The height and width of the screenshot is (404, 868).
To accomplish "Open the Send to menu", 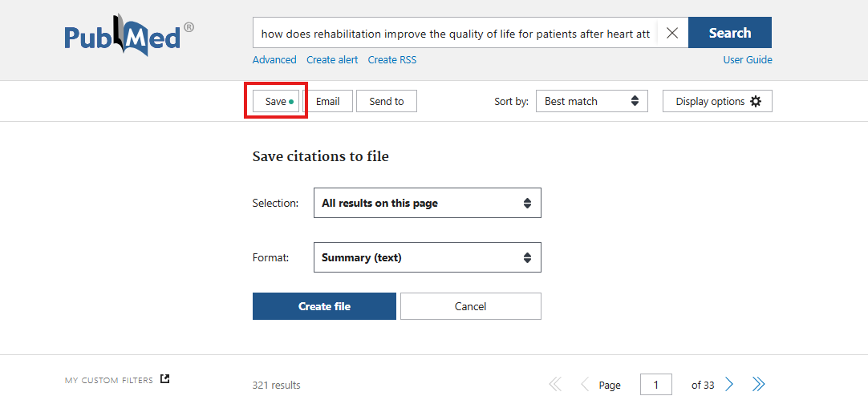I will coord(386,102).
